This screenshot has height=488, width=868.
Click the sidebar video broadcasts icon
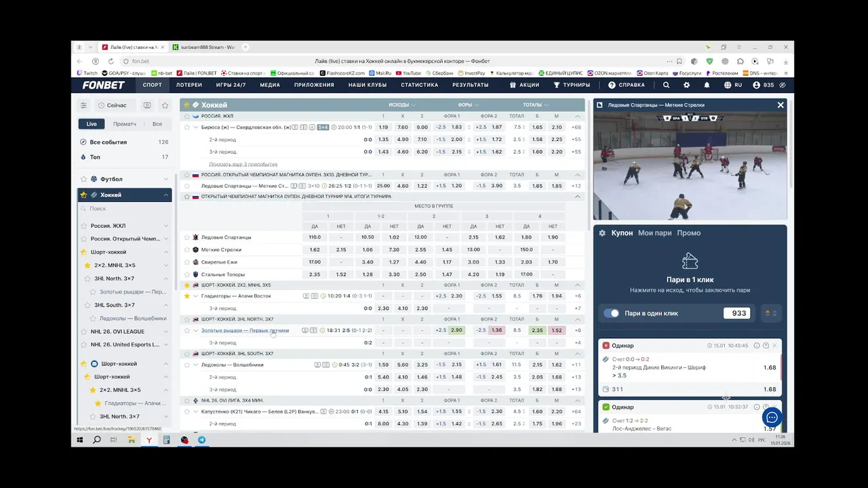[x=147, y=105]
